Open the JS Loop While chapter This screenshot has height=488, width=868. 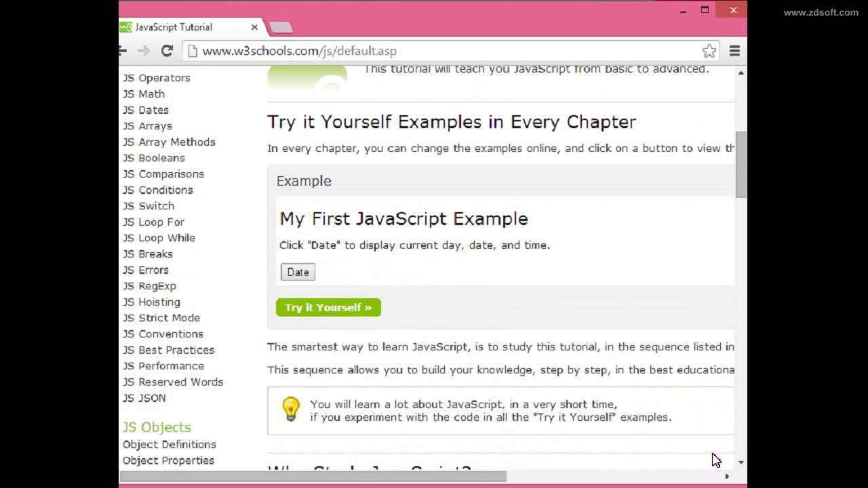[x=159, y=239]
